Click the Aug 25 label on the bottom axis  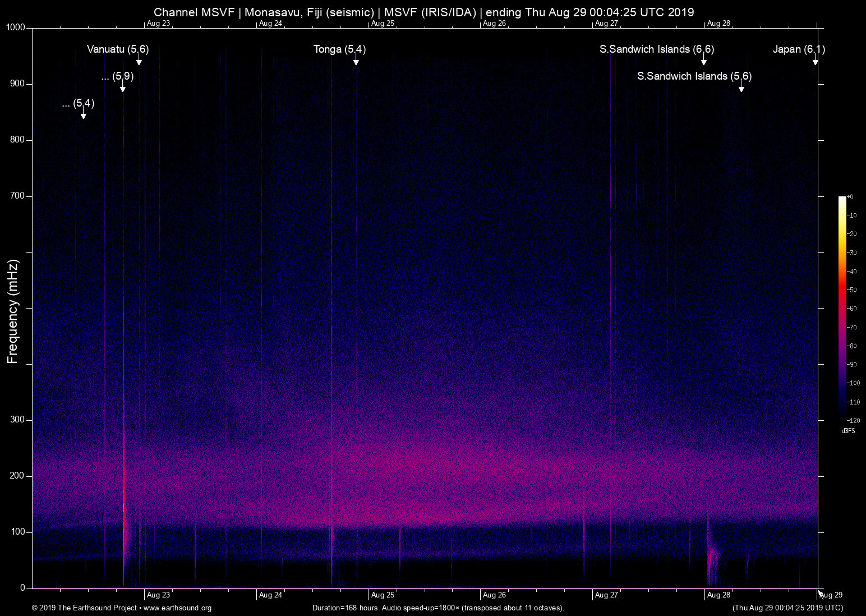pyautogui.click(x=383, y=595)
